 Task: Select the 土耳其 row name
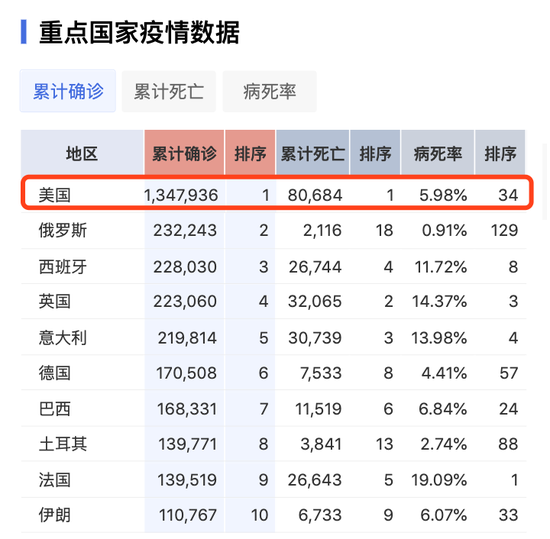tap(62, 444)
